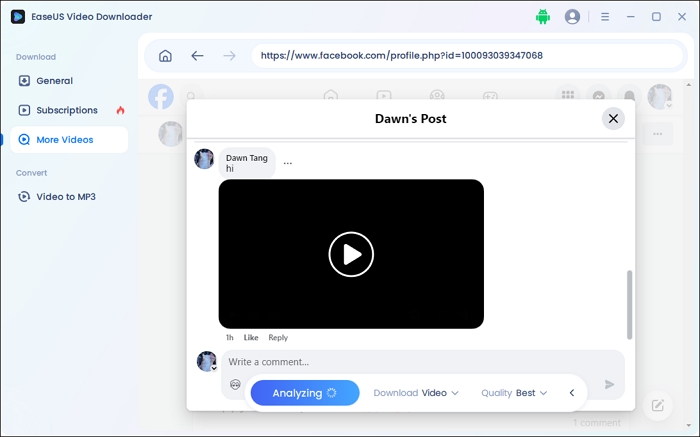
Task: Open Facebook Home tab icon
Action: coord(331,95)
